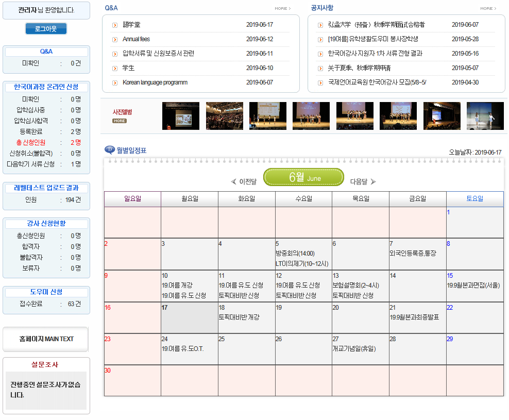Click the speech bubble icon beside 월별일정표
This screenshot has width=509, height=420.
click(110, 150)
